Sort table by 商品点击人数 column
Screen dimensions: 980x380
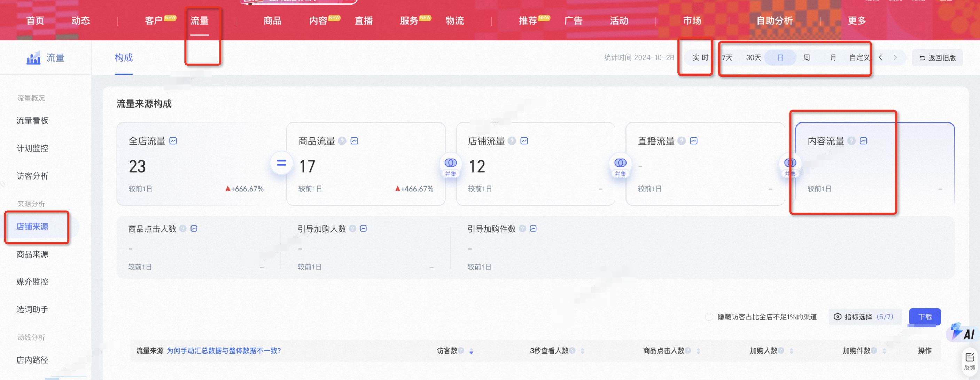698,351
